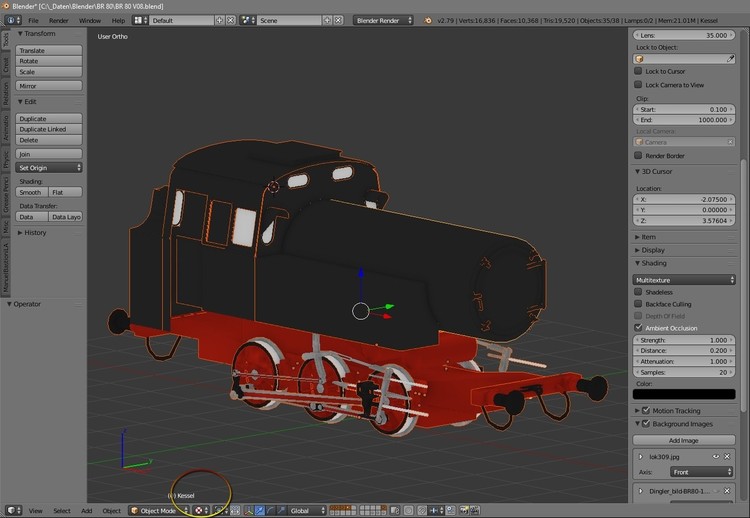Viewport: 750px width, 518px height.
Task: Open the Info editor type selector
Action: point(13,20)
